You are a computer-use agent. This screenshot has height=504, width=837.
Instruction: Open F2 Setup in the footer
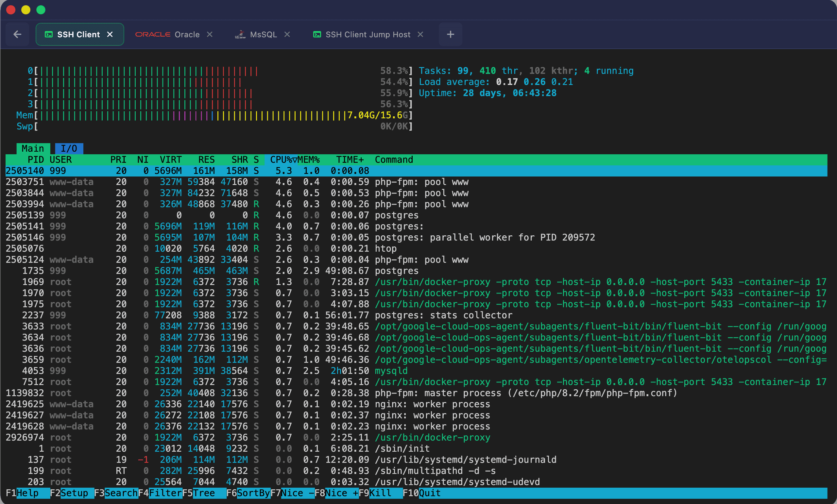pos(72,493)
